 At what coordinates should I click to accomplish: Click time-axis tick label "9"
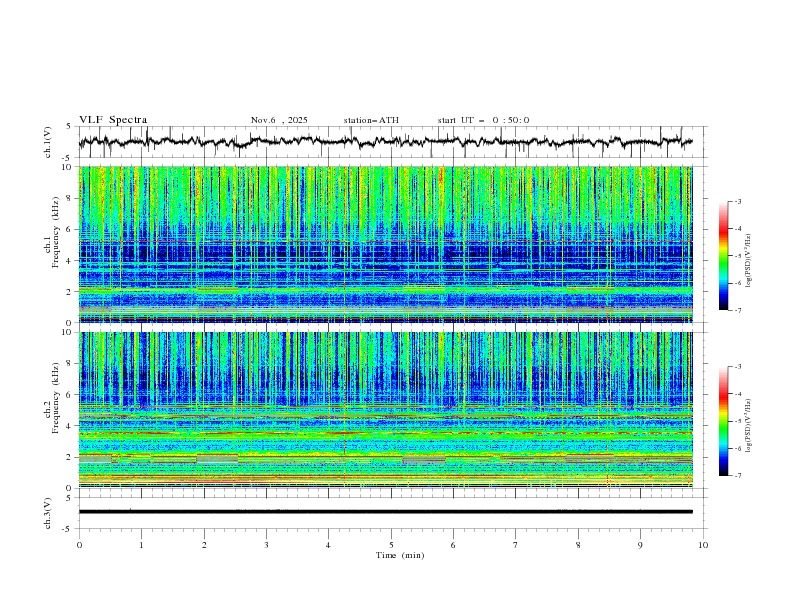point(640,545)
